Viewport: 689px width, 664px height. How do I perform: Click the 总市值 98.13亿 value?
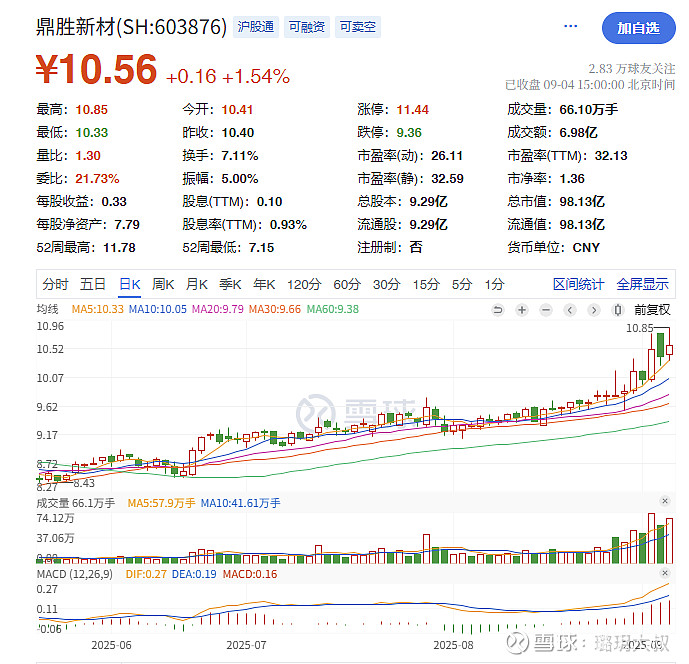582,202
